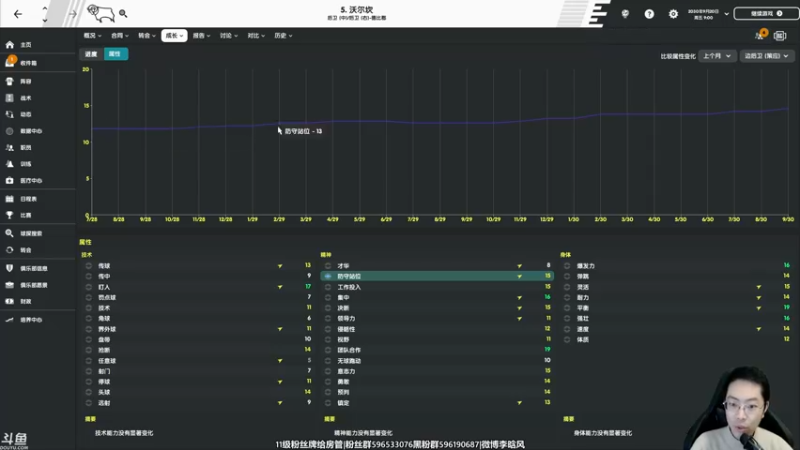Open the 主页 home sidebar icon
Viewport: 800px width, 450px height.
click(10, 45)
